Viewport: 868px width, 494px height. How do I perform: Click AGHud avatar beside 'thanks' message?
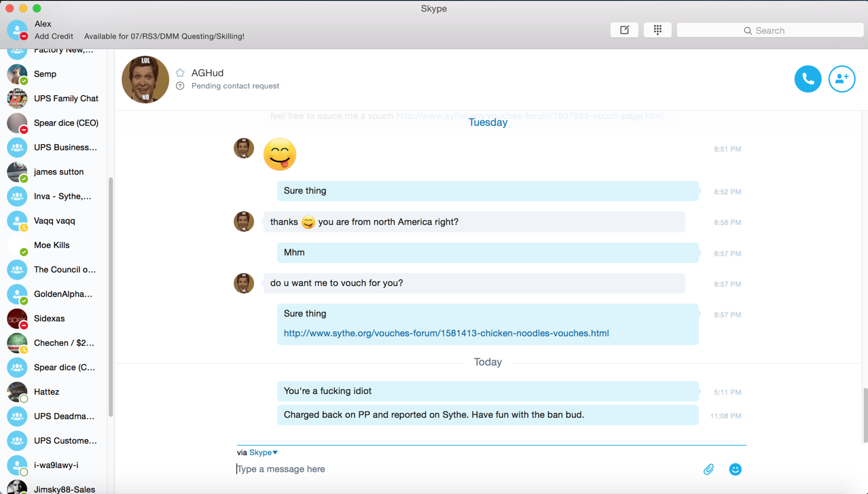coord(244,222)
